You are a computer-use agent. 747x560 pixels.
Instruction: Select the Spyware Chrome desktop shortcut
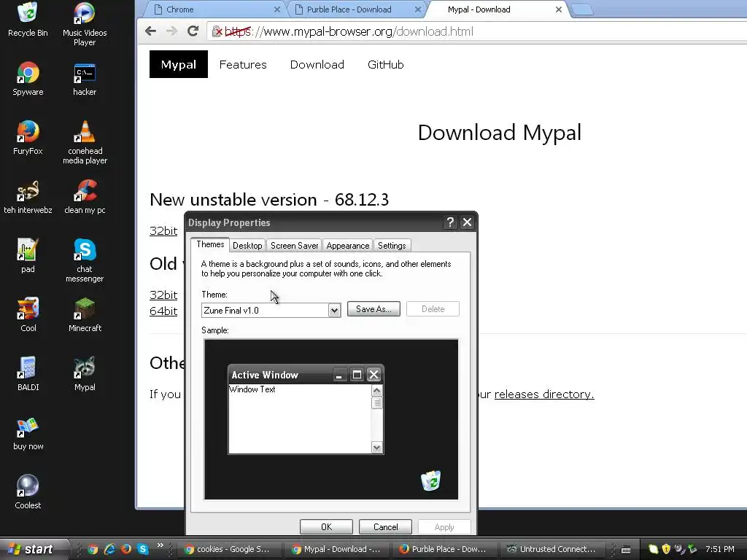click(x=28, y=78)
